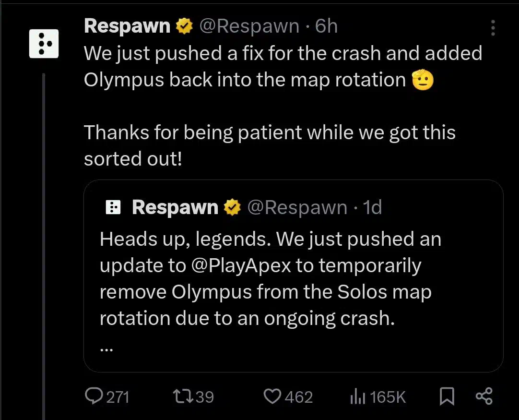This screenshot has height=420, width=519.
Task: Open Respawn's profile picture avatar
Action: 44,44
